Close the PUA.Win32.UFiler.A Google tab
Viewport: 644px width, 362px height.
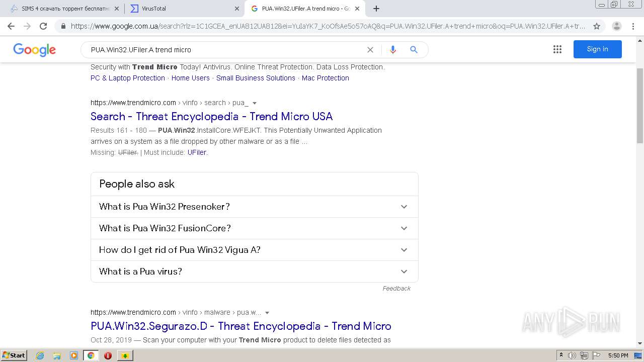[357, 9]
